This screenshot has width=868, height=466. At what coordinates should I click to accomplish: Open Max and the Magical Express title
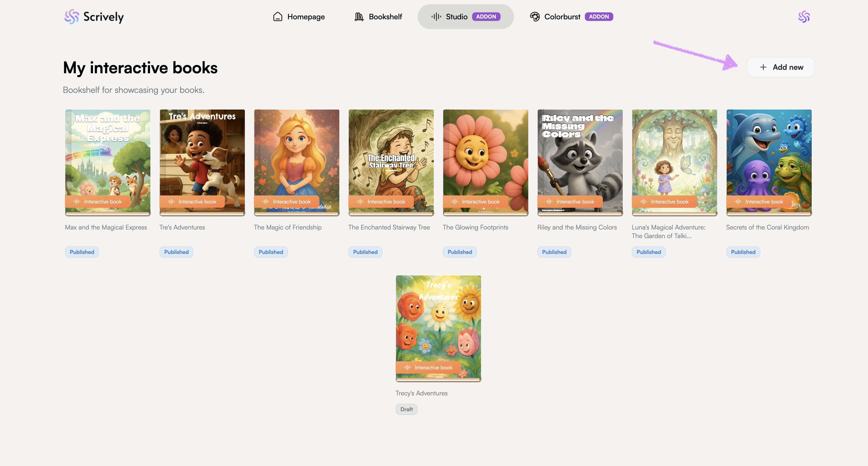pyautogui.click(x=106, y=227)
